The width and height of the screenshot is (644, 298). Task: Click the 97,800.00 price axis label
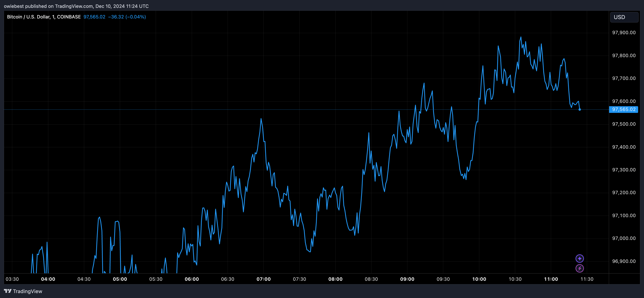tap(624, 55)
